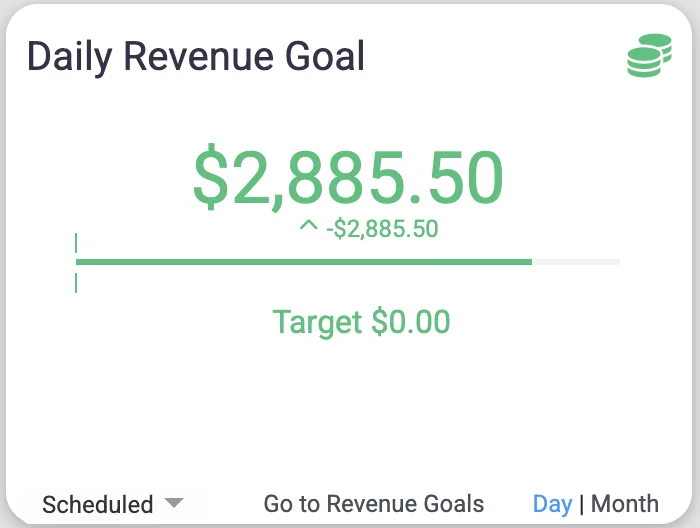
Task: Click the $0.00 target value
Action: (x=410, y=322)
